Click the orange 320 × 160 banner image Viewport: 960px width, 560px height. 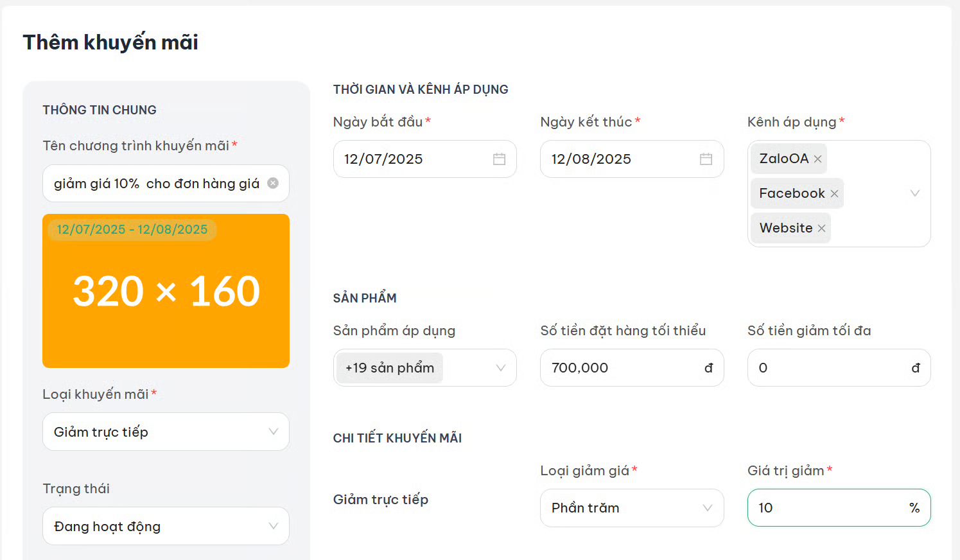(166, 302)
